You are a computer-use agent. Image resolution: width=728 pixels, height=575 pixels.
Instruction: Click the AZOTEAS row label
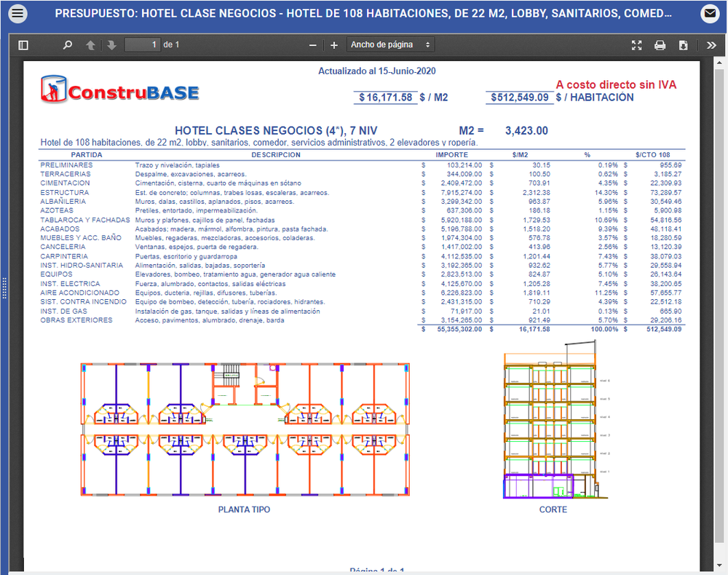coord(57,210)
